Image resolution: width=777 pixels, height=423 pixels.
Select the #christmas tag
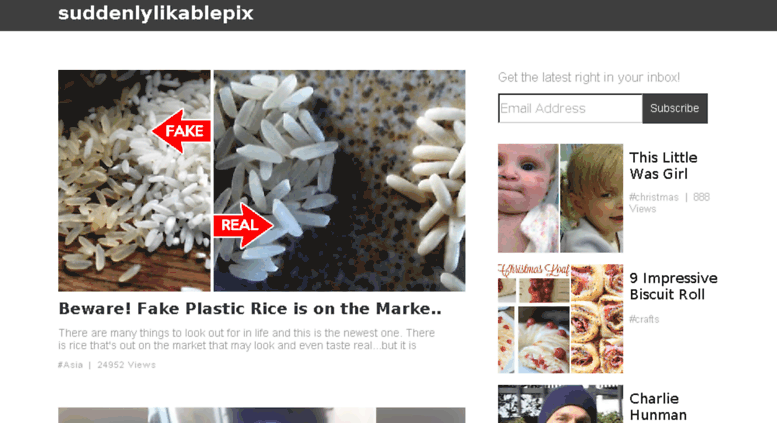pos(654,197)
